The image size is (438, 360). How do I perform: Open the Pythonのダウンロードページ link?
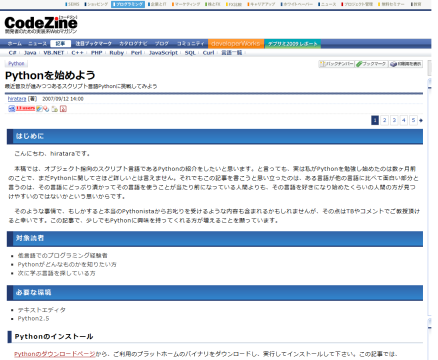[55, 354]
